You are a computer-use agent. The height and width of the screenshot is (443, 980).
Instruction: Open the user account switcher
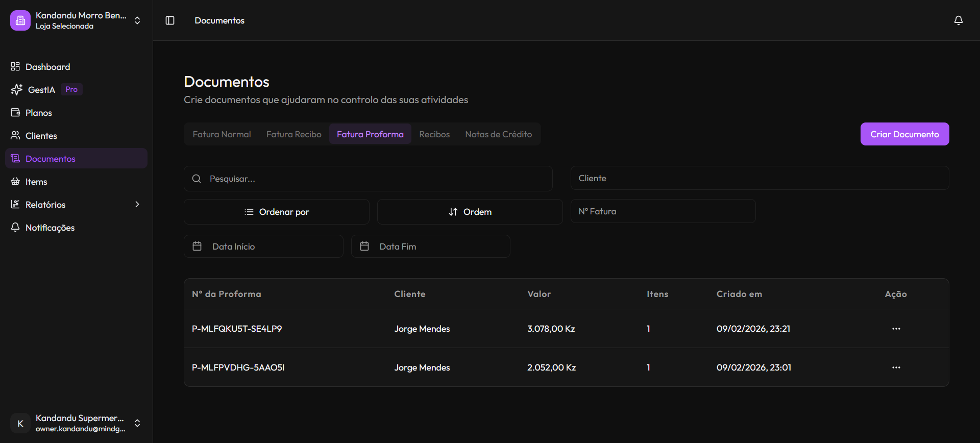point(137,423)
